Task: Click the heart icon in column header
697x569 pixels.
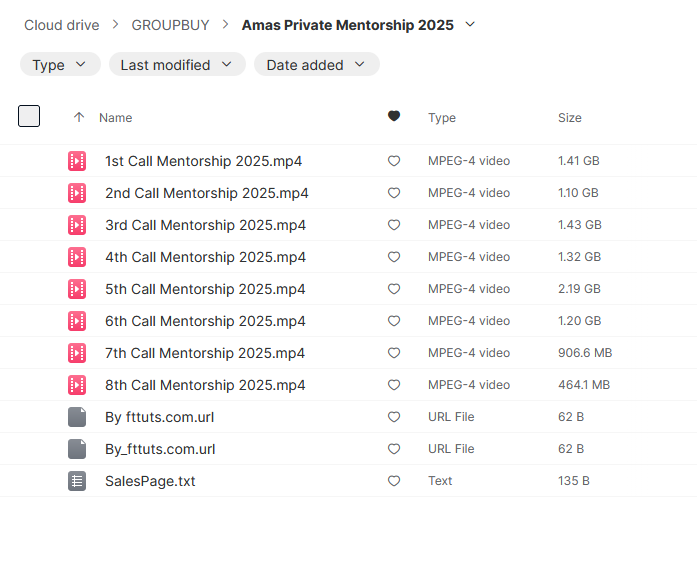Action: click(x=394, y=117)
